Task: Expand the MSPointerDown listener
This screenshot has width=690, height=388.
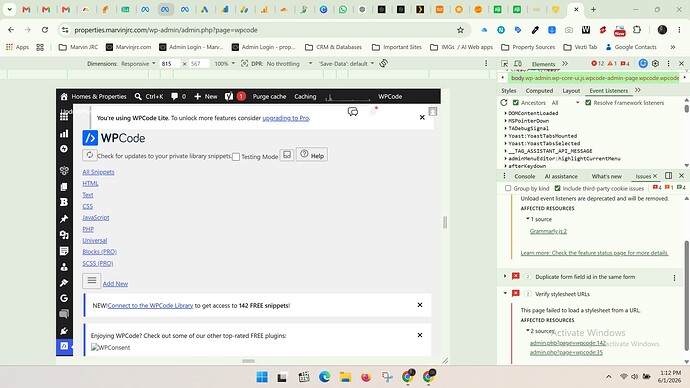Action: [x=505, y=121]
